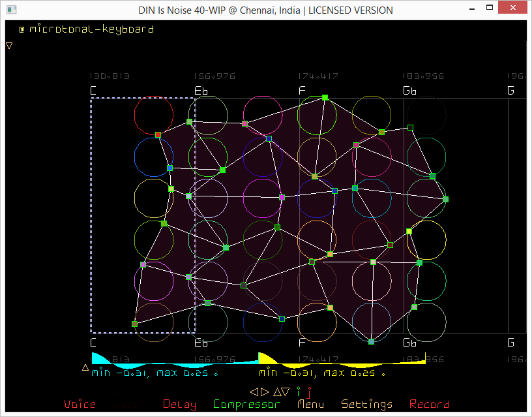Select the hot pink vertex at mesh top

coord(244,123)
